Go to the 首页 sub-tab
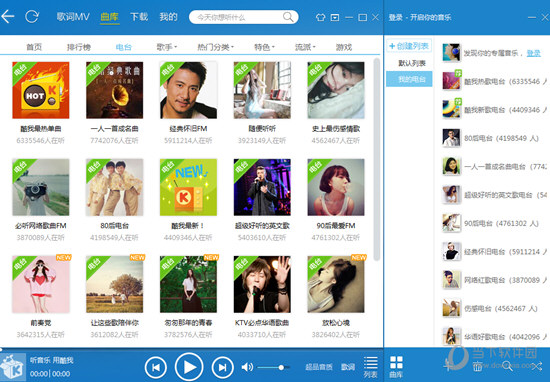This screenshot has height=382, width=550. [x=34, y=47]
